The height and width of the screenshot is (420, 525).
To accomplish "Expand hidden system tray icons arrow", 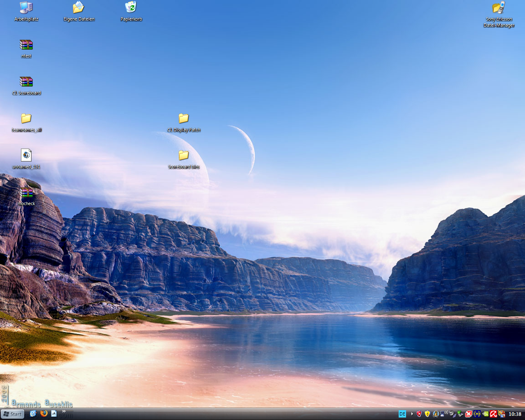I will pyautogui.click(x=412, y=414).
